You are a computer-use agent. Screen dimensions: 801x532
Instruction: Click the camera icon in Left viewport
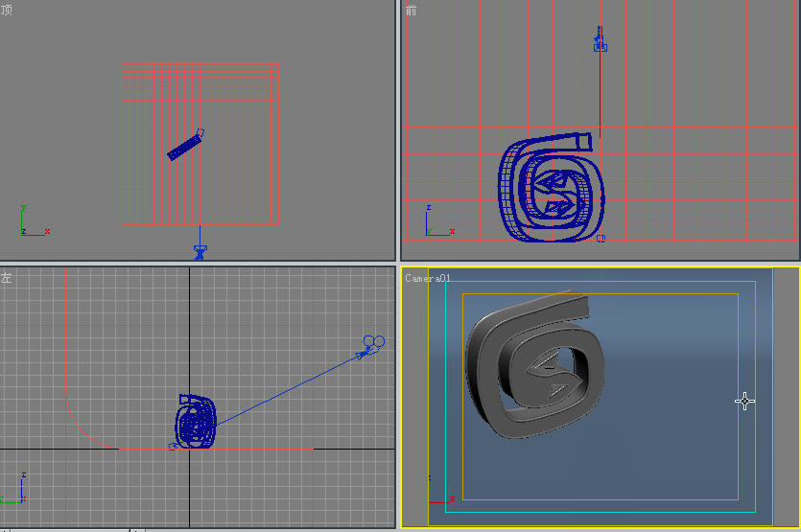pyautogui.click(x=372, y=344)
